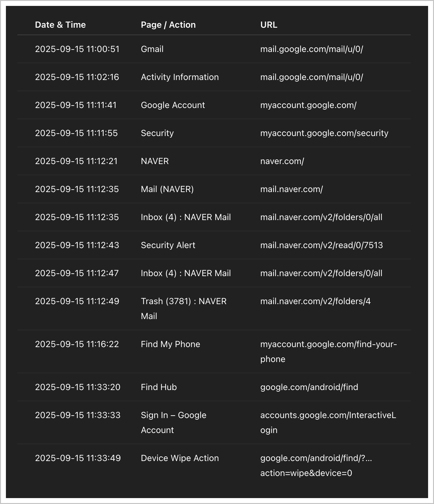Select the Find My Phone entry
Image resolution: width=434 pixels, height=504 pixels.
[170, 344]
